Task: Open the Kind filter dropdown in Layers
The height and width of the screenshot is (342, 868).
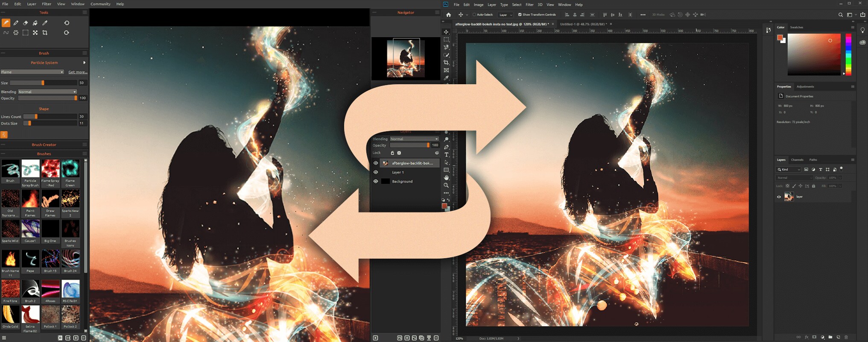Action: [789, 169]
